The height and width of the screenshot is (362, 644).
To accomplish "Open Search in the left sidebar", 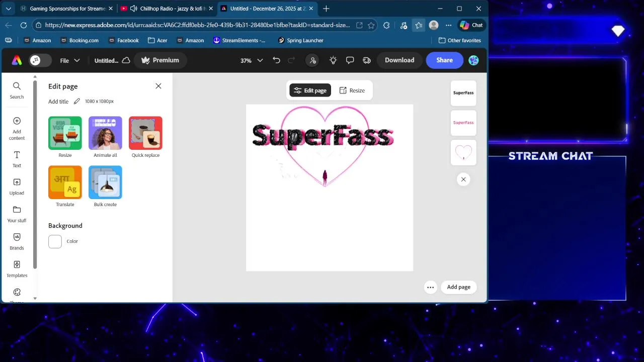I will 17,90.
